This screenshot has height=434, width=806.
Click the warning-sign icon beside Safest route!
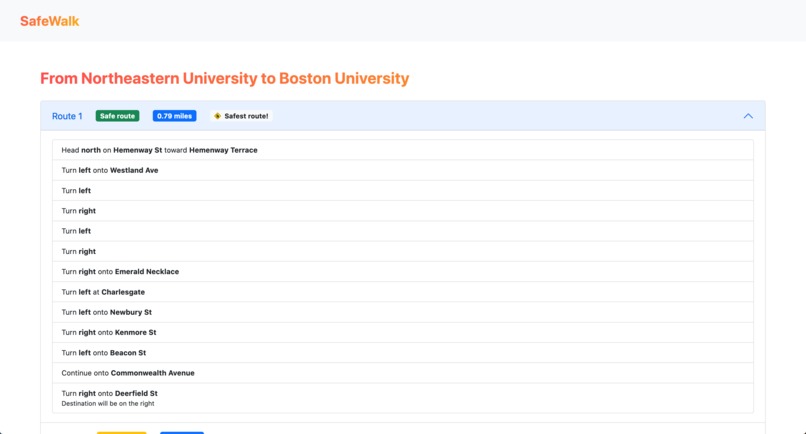217,116
